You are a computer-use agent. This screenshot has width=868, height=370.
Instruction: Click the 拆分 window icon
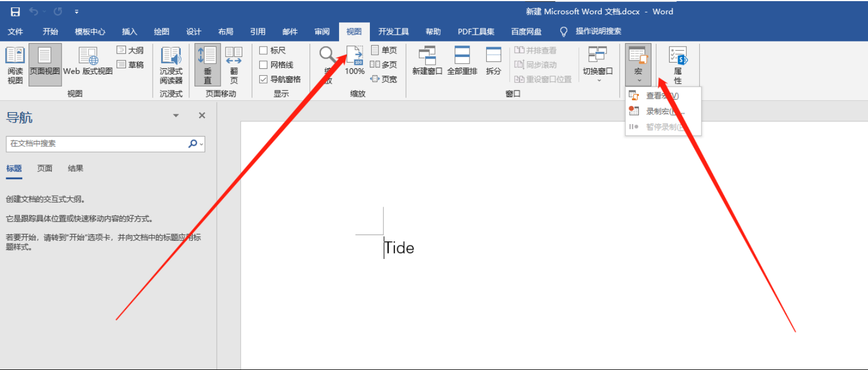(492, 60)
